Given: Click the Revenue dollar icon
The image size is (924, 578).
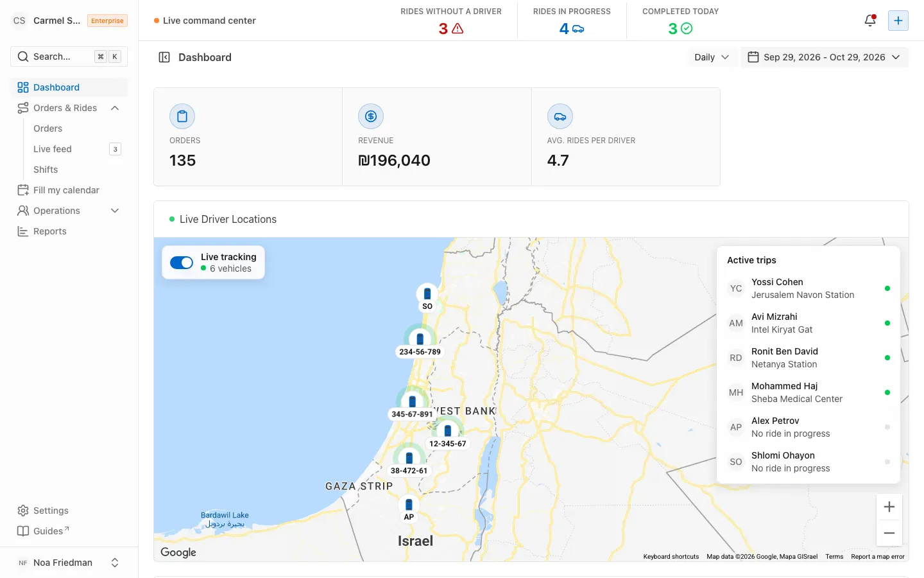Looking at the screenshot, I should tap(371, 116).
